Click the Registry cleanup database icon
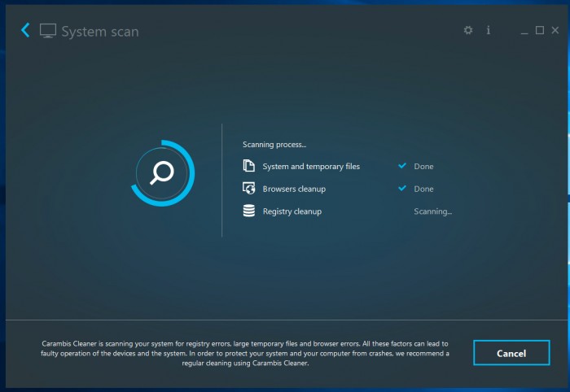570x392 pixels. coord(249,211)
